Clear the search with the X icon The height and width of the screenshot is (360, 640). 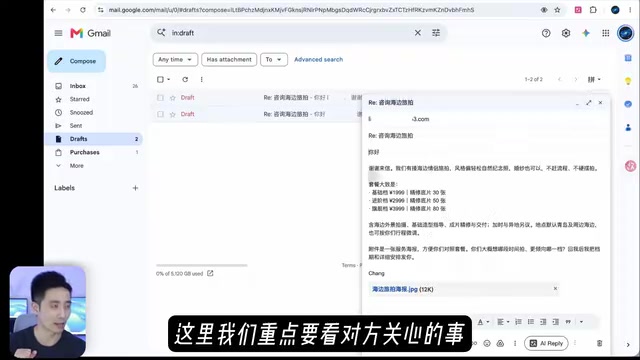(418, 33)
